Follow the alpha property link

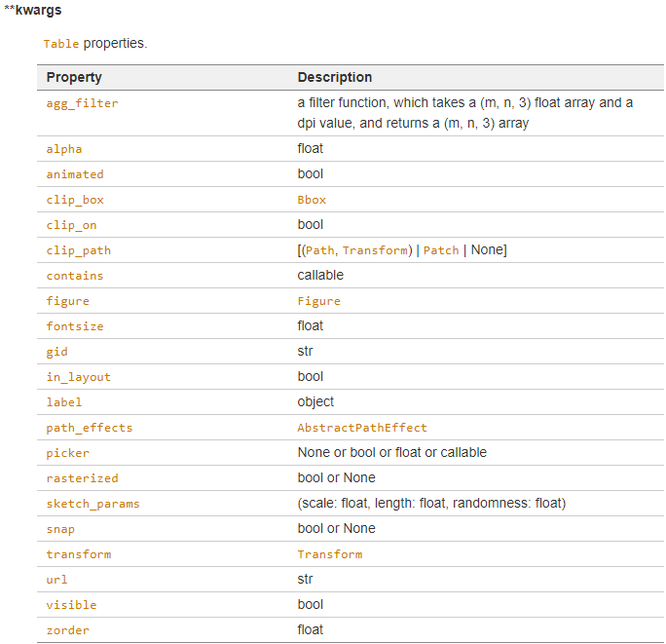click(64, 149)
